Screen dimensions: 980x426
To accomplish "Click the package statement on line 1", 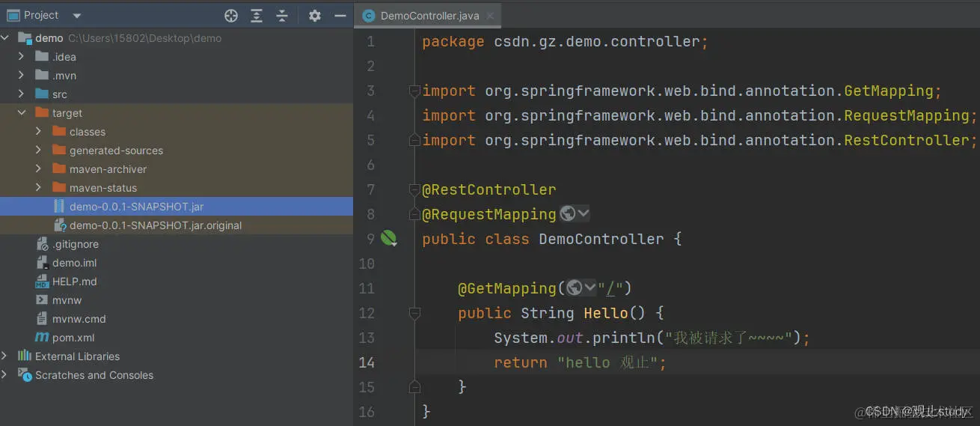I will pos(565,41).
